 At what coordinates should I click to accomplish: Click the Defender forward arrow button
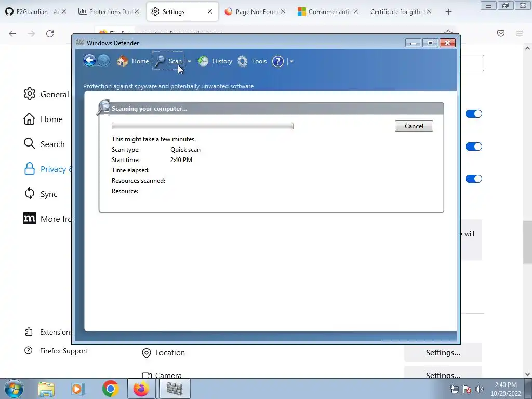[x=103, y=61]
